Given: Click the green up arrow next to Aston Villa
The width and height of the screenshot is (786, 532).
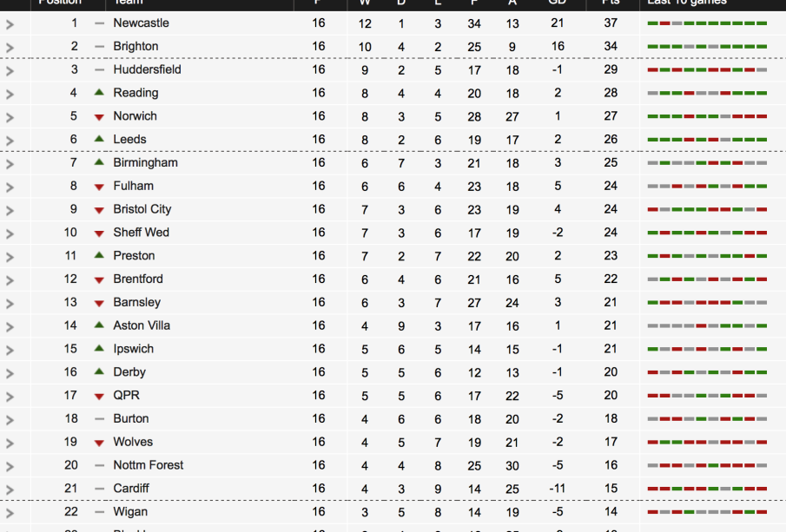Looking at the screenshot, I should point(99,325).
